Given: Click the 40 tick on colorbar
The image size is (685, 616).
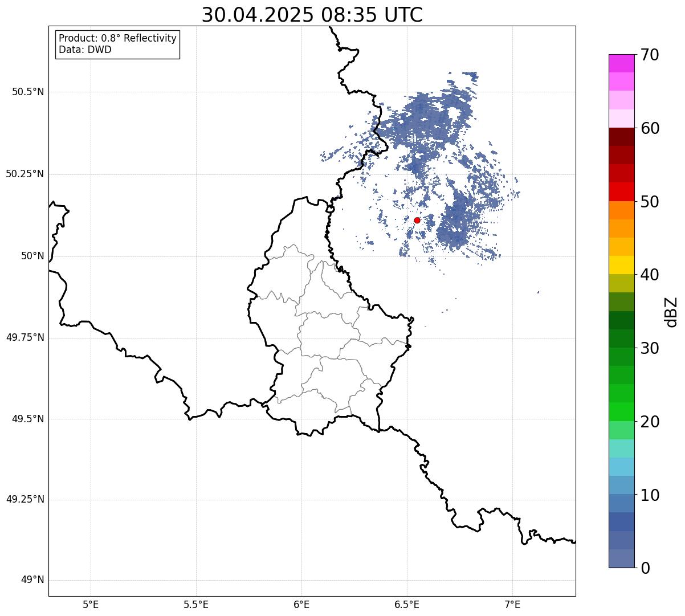Looking at the screenshot, I should [650, 275].
